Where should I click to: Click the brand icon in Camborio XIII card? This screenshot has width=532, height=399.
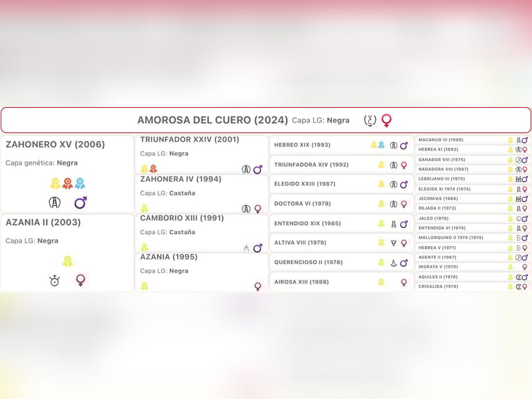pos(246,247)
